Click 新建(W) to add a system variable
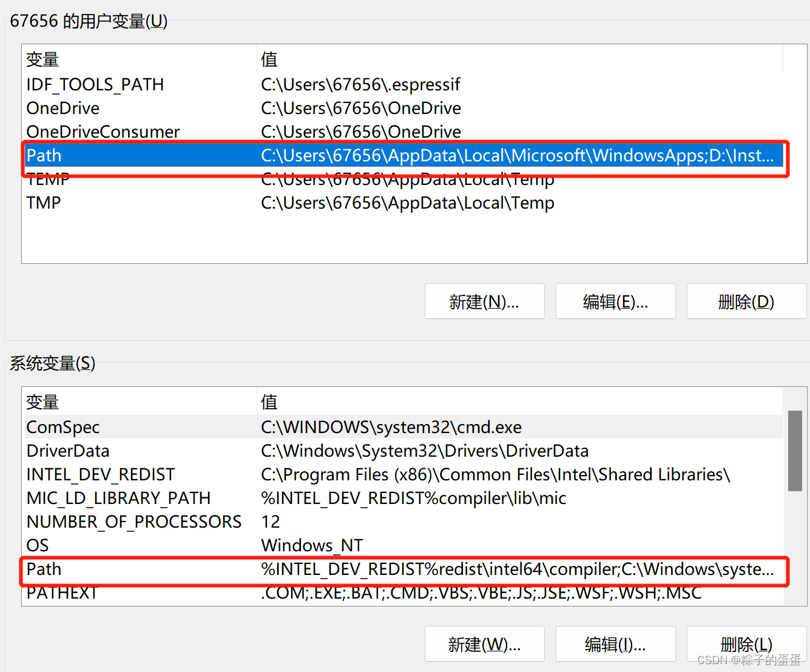The width and height of the screenshot is (810, 672). coord(484,644)
